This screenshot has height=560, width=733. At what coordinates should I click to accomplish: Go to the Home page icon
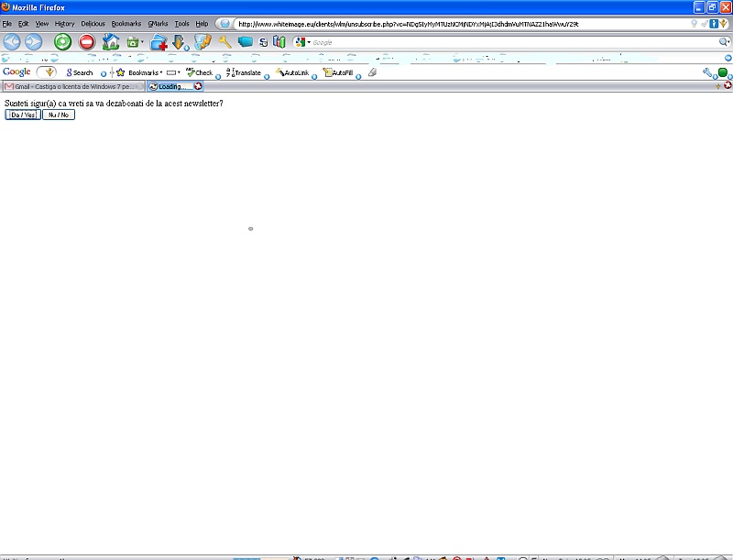[111, 42]
